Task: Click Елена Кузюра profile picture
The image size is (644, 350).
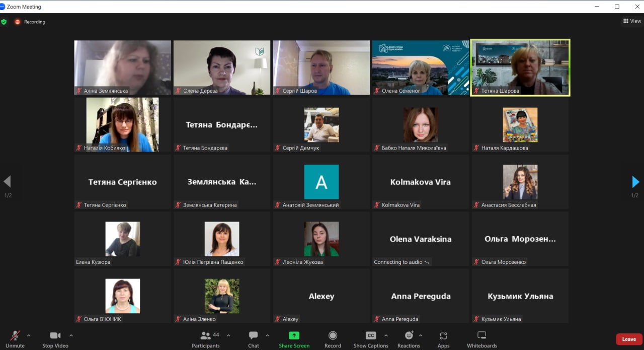Action: [x=123, y=239]
